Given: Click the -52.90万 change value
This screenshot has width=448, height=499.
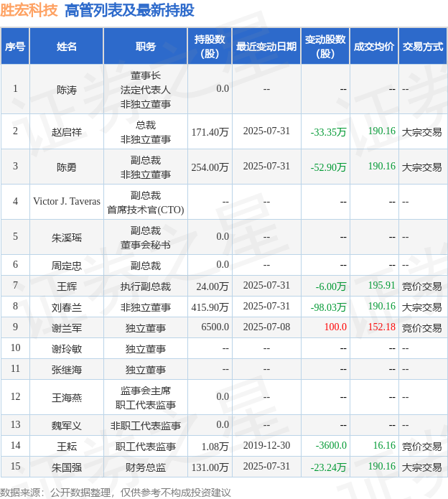Looking at the screenshot, I should coord(328,167).
